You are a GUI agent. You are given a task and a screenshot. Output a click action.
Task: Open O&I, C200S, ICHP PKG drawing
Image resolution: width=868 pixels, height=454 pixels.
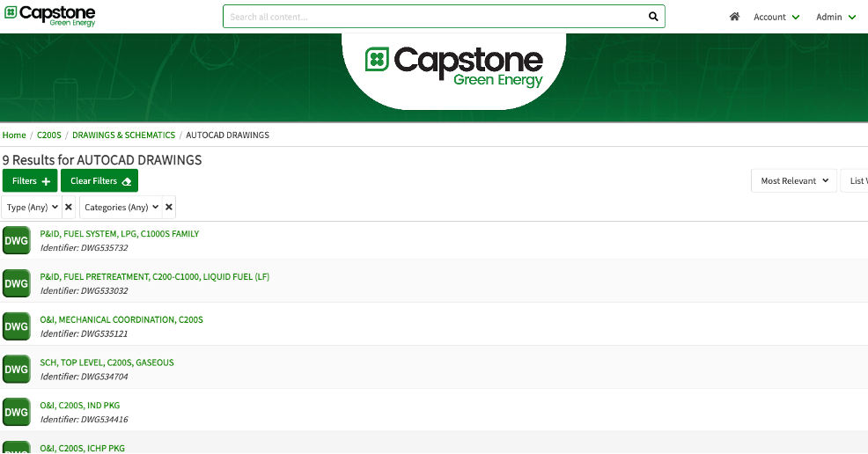click(83, 449)
